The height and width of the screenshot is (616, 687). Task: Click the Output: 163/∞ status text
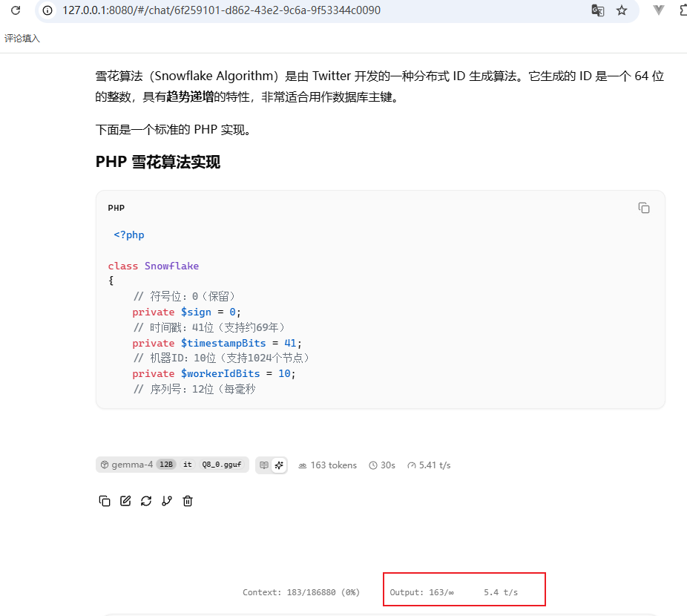pyautogui.click(x=422, y=592)
